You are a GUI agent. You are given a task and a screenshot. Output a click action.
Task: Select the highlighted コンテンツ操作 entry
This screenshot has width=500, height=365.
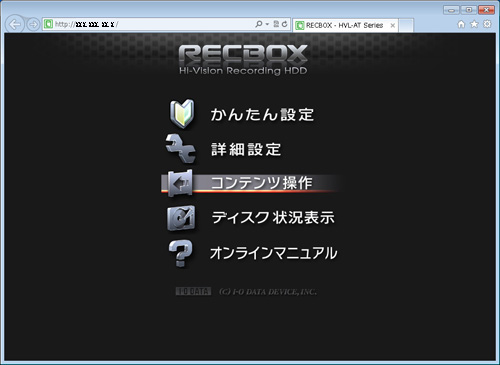tap(252, 183)
